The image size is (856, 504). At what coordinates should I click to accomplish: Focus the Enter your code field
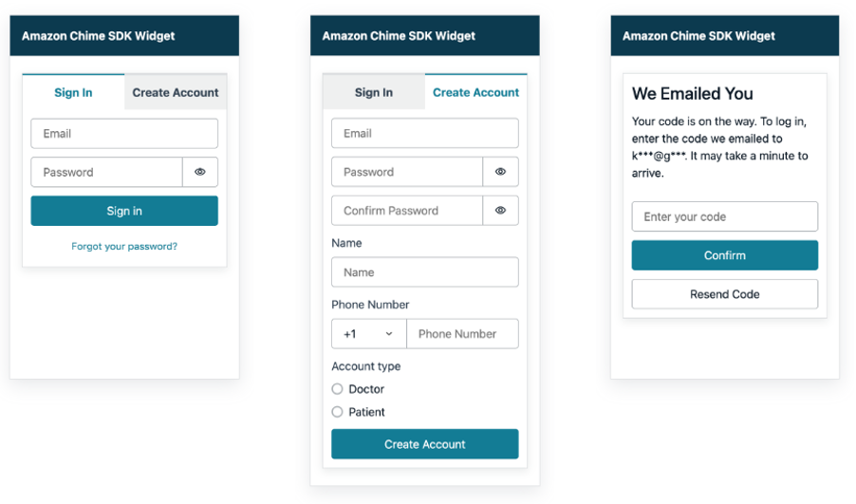tap(725, 216)
